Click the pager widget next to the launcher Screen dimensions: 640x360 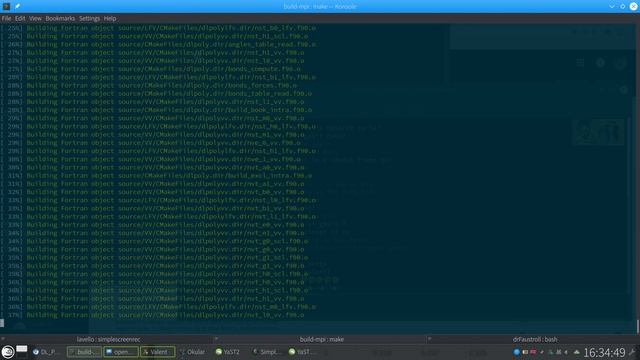(22, 352)
